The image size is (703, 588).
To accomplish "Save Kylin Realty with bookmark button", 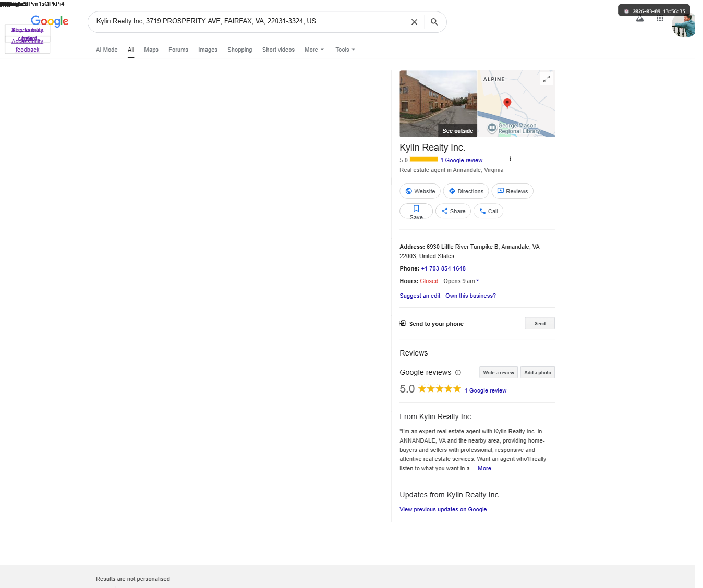I will [x=416, y=211].
